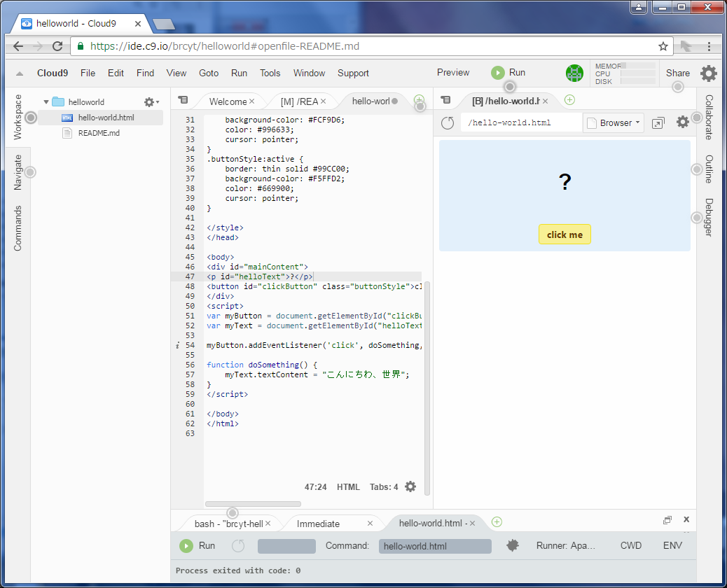Add a new tab in the preview pane
Image resolution: width=727 pixels, height=588 pixels.
pyautogui.click(x=570, y=99)
